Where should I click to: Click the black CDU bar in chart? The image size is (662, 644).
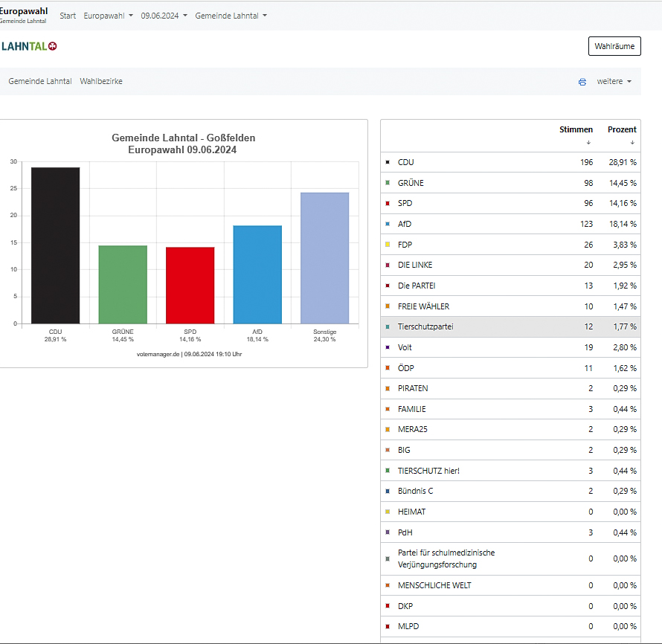pyautogui.click(x=55, y=245)
